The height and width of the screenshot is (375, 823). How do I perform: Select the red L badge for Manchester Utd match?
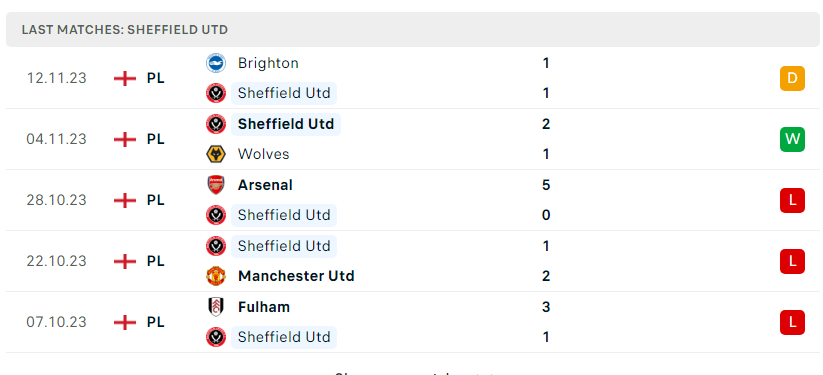[x=792, y=261]
